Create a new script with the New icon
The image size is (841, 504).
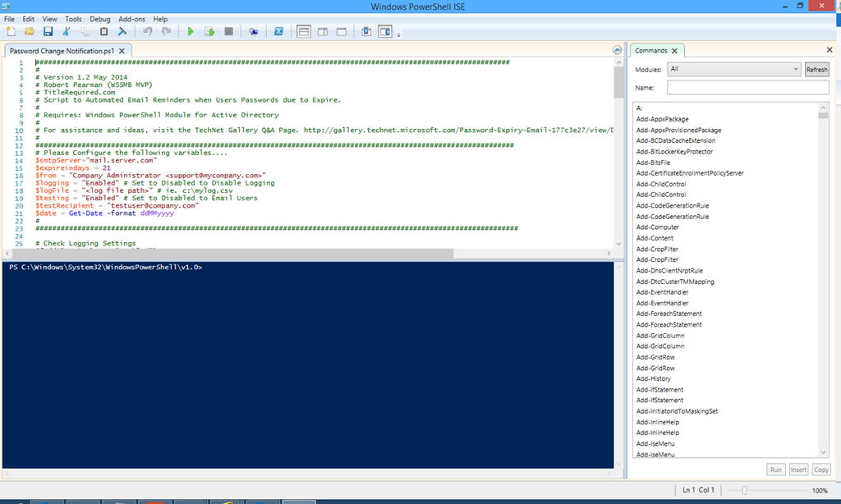pos(11,32)
